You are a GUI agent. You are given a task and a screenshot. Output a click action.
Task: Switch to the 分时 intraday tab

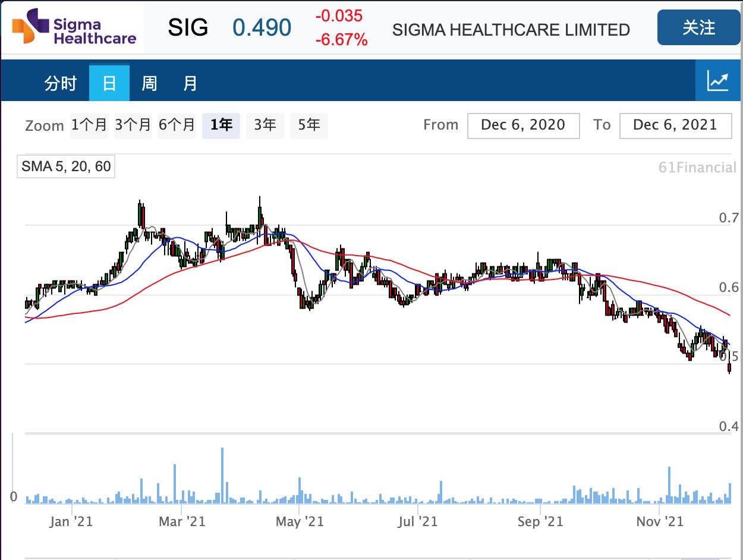click(x=61, y=83)
